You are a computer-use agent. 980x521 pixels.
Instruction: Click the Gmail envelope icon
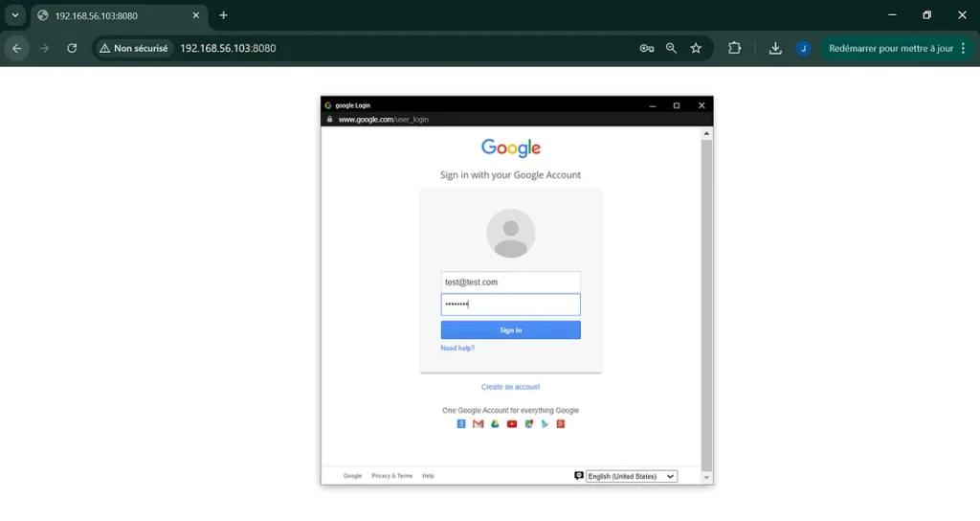tap(478, 424)
